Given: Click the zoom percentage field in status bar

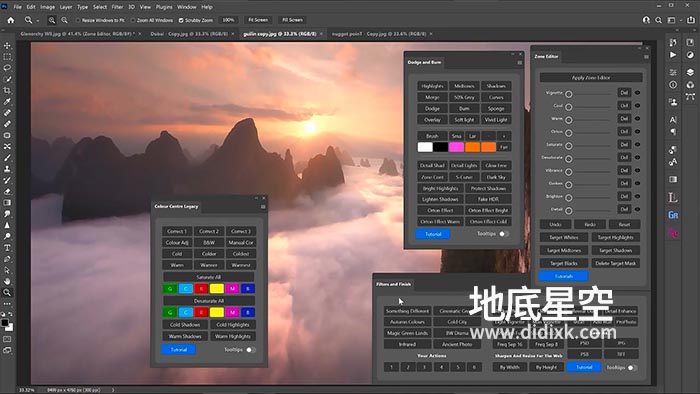Looking at the screenshot, I should (x=26, y=390).
